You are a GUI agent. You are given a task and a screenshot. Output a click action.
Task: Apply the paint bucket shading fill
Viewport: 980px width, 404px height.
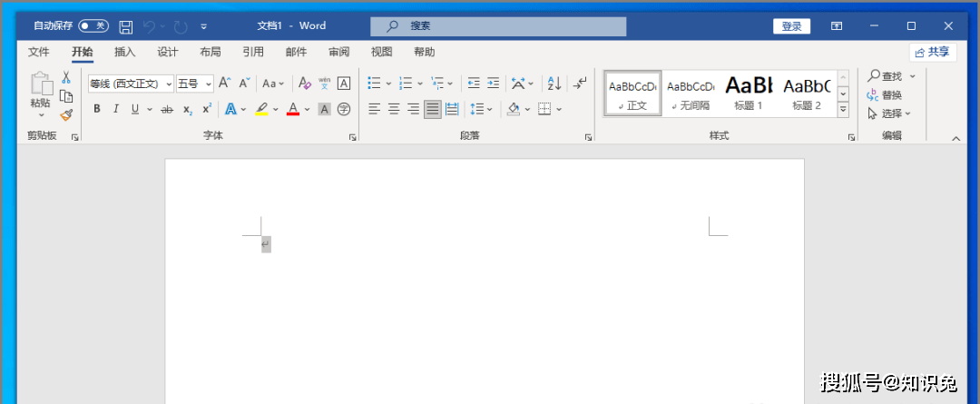coord(513,110)
